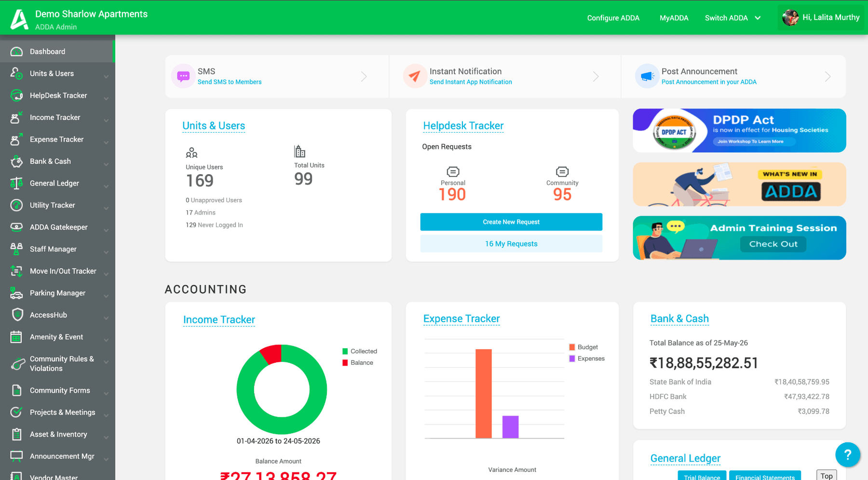The image size is (868, 480).
Task: Open the DPDP Act banner
Action: (x=739, y=131)
